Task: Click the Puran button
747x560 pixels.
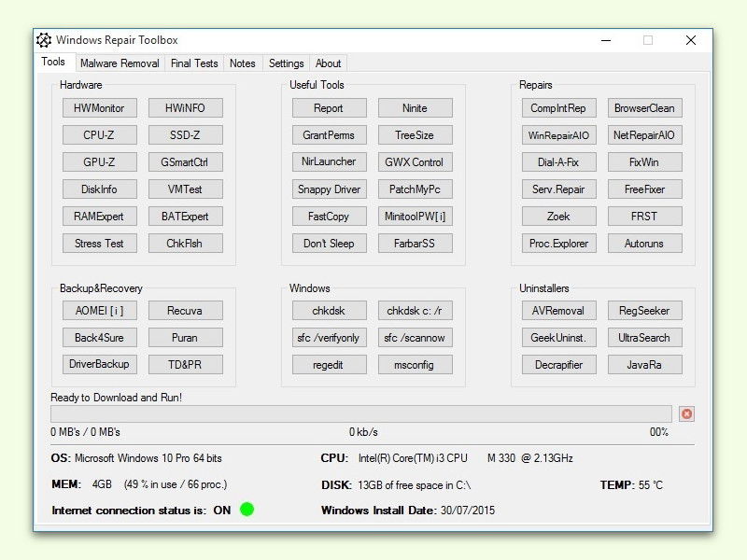Action: pyautogui.click(x=185, y=338)
